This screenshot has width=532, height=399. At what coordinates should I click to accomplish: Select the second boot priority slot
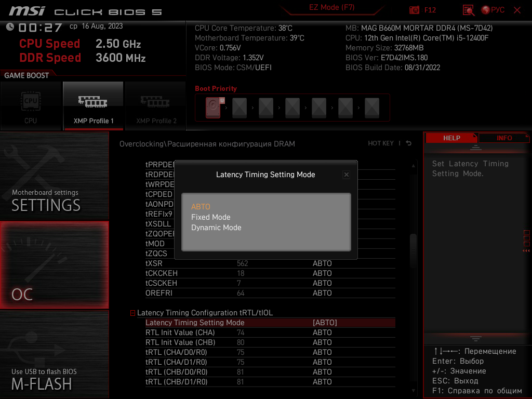240,108
